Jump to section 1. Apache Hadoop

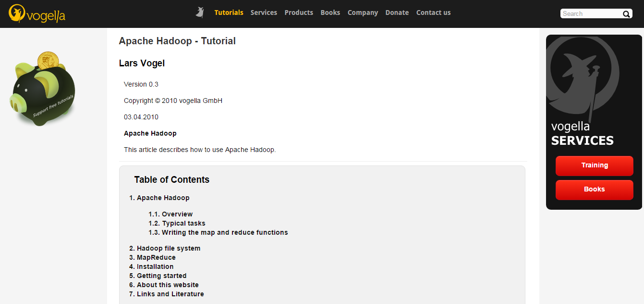pyautogui.click(x=159, y=198)
